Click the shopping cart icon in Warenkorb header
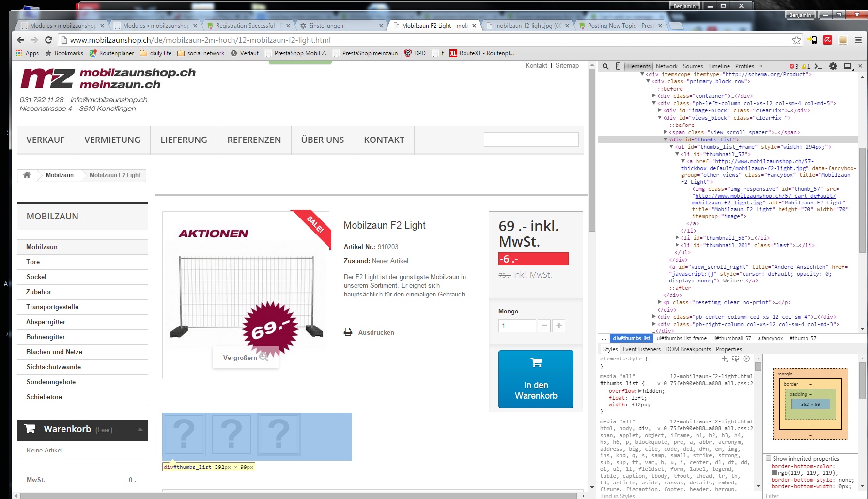The height and width of the screenshot is (499, 868). 30,429
